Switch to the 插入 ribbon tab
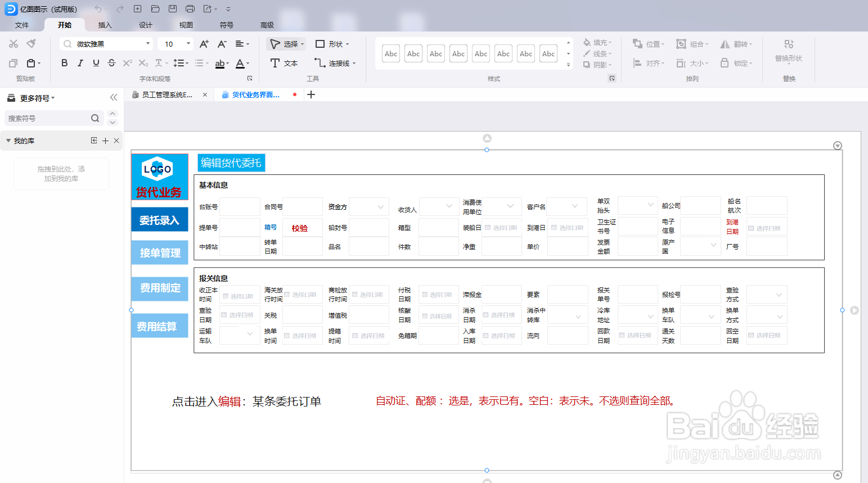Viewport: 868px width, 483px height. tap(105, 25)
